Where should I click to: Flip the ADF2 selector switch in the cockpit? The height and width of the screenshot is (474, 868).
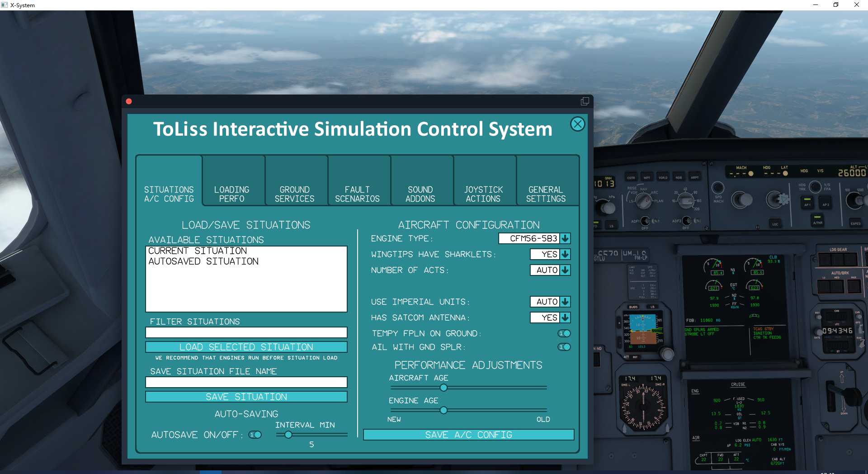point(686,221)
